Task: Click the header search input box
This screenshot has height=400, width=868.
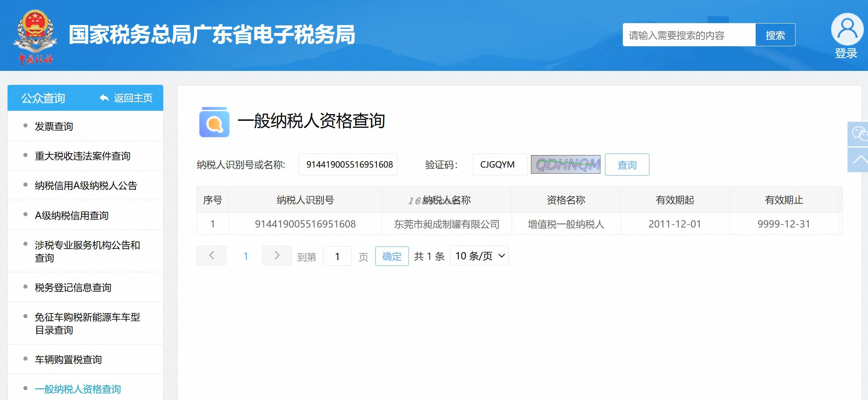Action: tap(689, 35)
